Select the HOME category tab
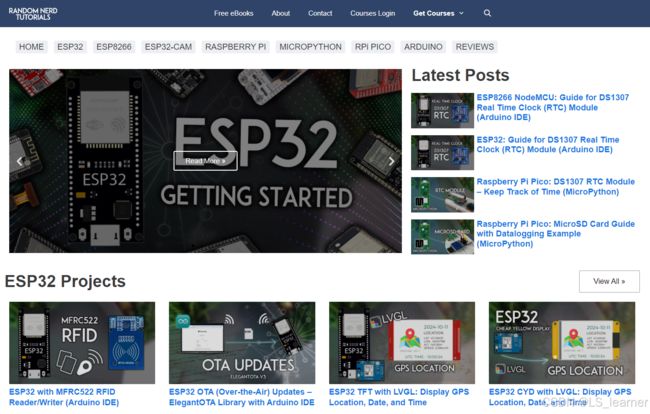This screenshot has width=650, height=414. pos(31,47)
